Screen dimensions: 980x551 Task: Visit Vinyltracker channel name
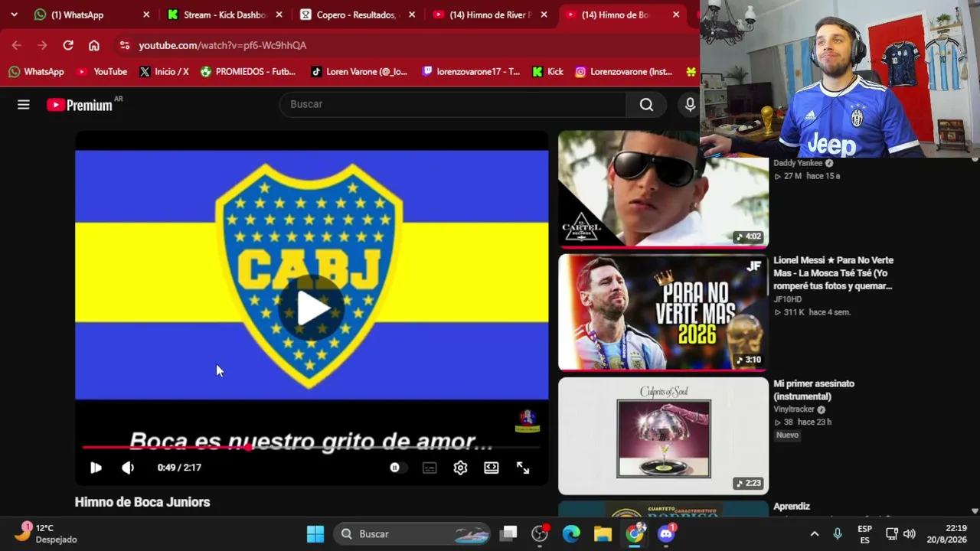pos(794,409)
